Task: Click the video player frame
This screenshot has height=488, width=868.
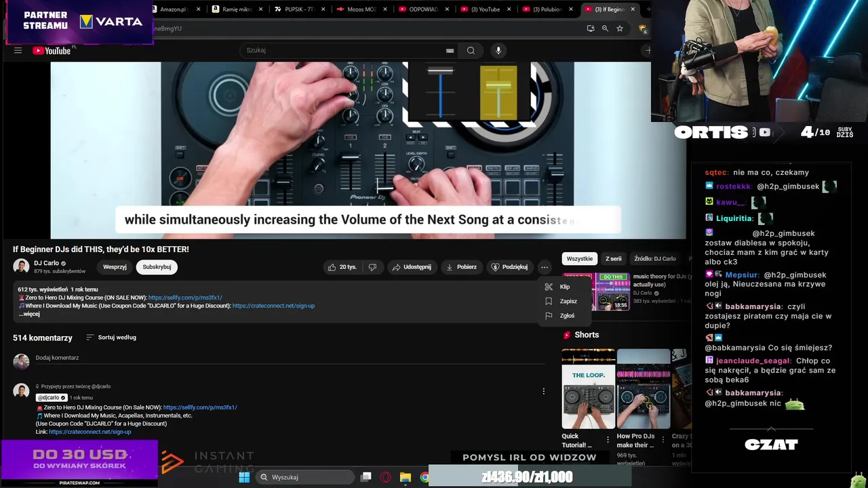Action: point(368,150)
